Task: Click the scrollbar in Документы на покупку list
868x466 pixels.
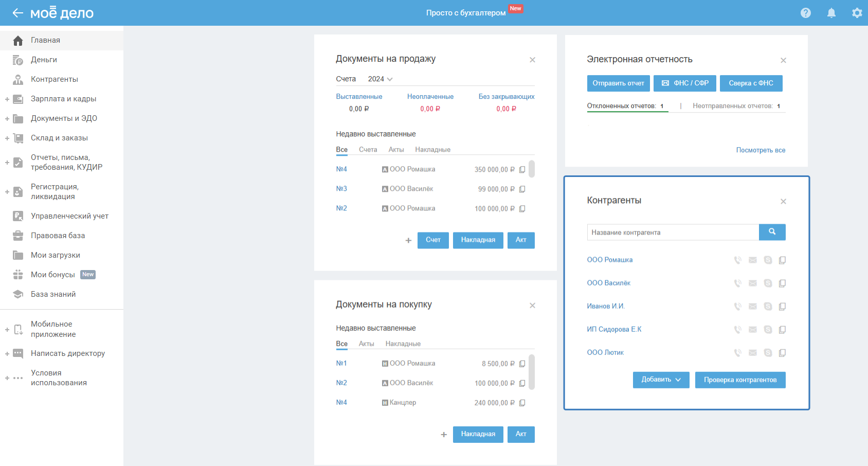Action: click(x=532, y=372)
